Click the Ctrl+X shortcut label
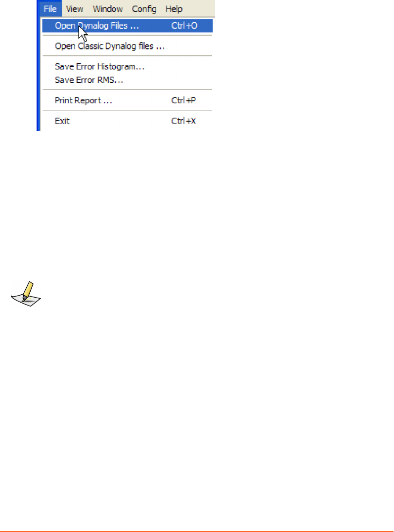The image size is (394, 532). (x=183, y=121)
